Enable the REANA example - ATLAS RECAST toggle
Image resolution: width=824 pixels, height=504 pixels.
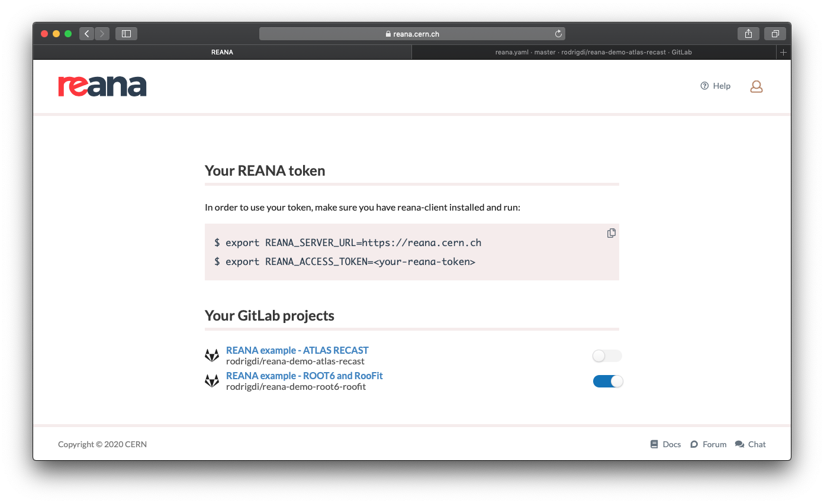[x=607, y=356]
